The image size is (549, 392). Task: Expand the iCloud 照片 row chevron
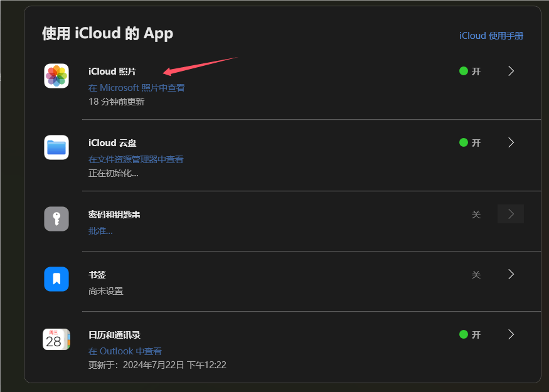(511, 71)
